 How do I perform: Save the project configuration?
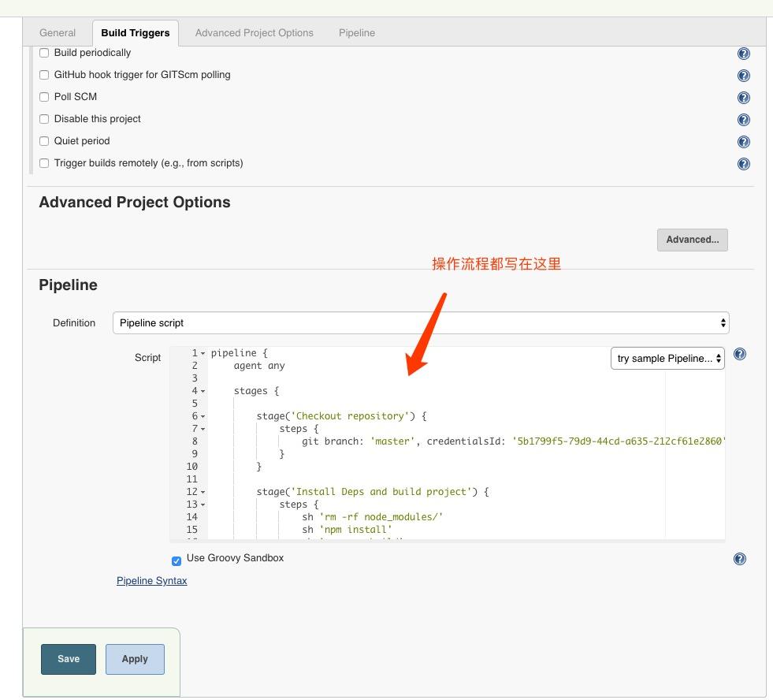(68, 658)
